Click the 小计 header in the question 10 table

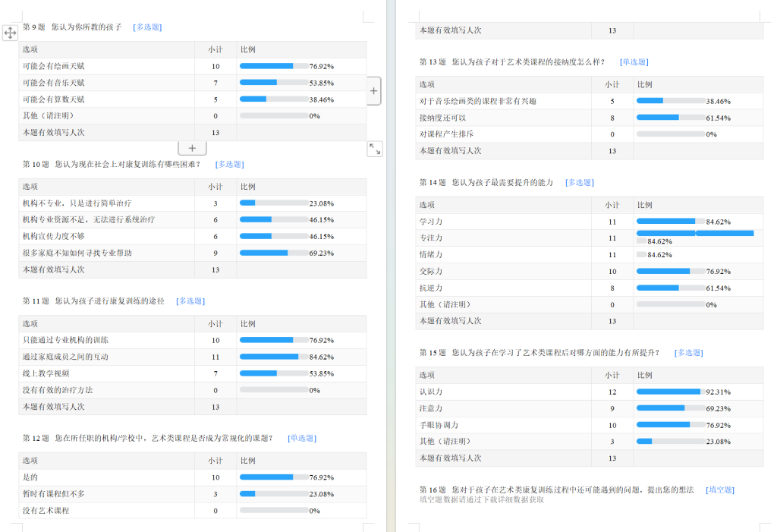(215, 187)
